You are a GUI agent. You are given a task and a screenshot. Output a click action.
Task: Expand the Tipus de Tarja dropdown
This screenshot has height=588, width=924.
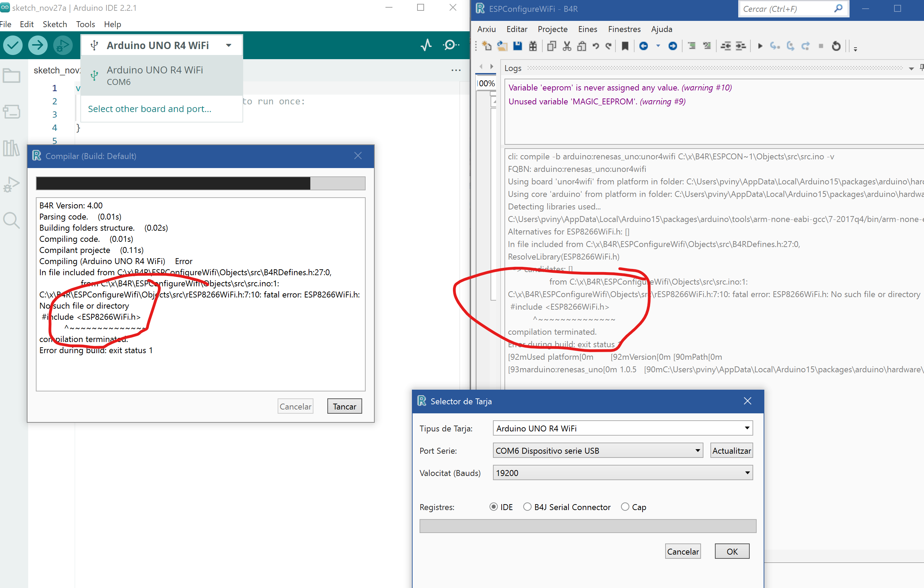pyautogui.click(x=747, y=428)
